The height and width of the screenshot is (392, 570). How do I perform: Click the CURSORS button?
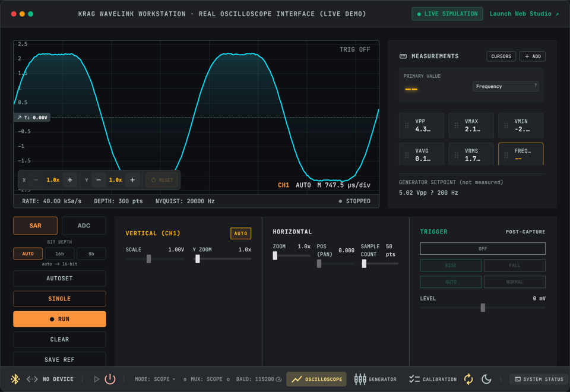click(x=501, y=56)
